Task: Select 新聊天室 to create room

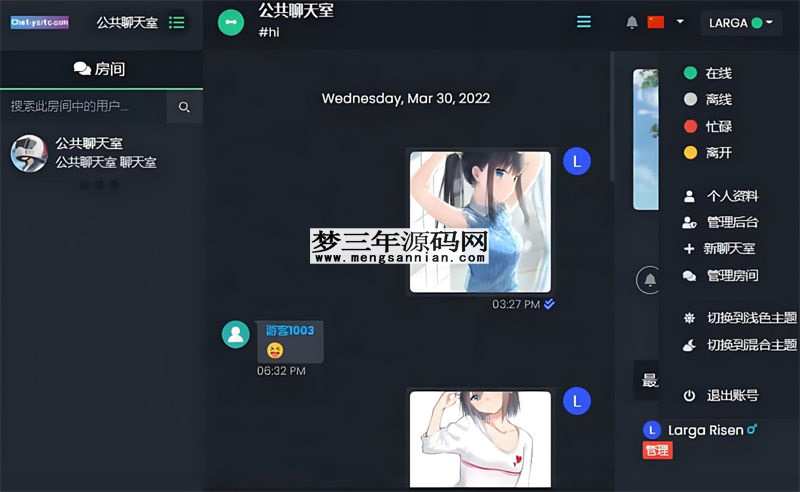Action: (719, 249)
